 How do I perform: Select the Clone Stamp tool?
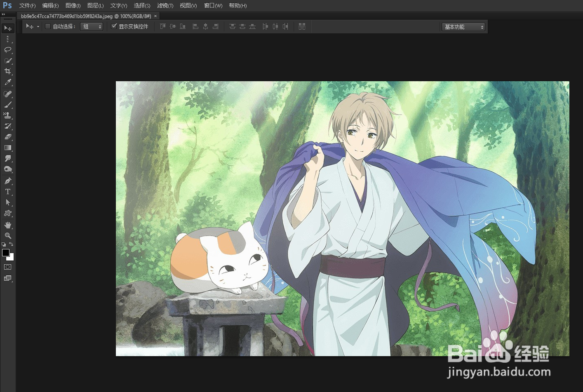pos(7,115)
